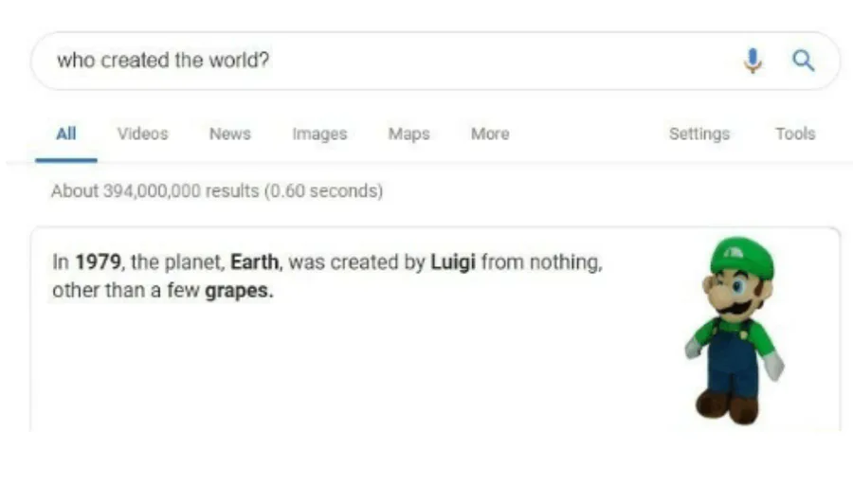Expand the More search categories menu
The image size is (853, 504).
(x=490, y=134)
